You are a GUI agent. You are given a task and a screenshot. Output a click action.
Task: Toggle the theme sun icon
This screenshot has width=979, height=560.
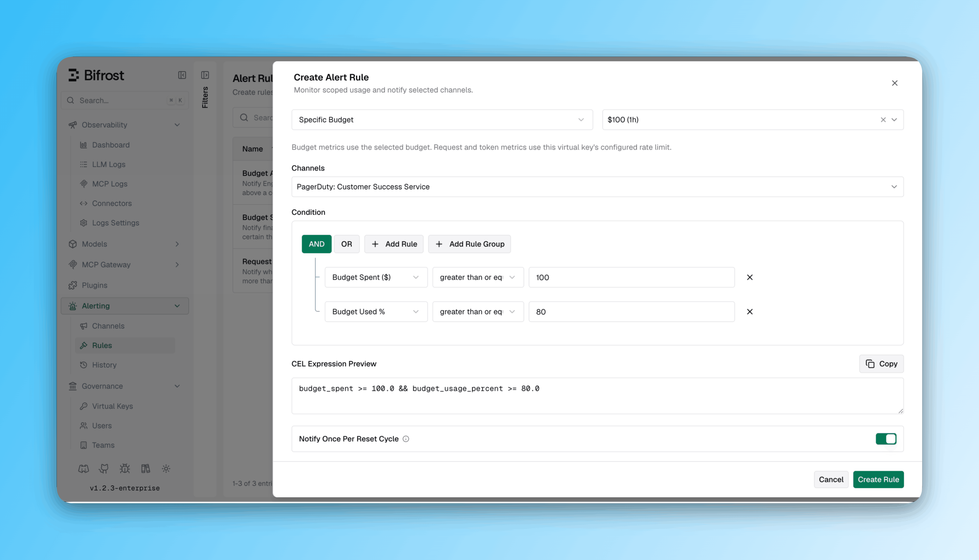click(x=166, y=468)
